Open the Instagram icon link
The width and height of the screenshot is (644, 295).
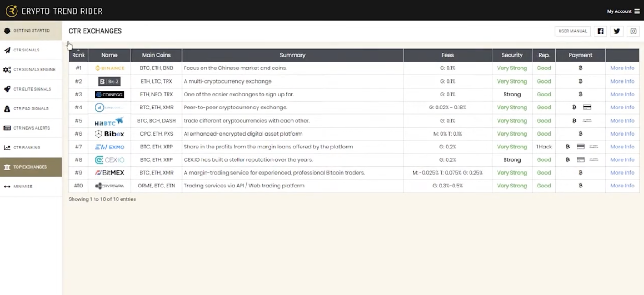click(633, 31)
